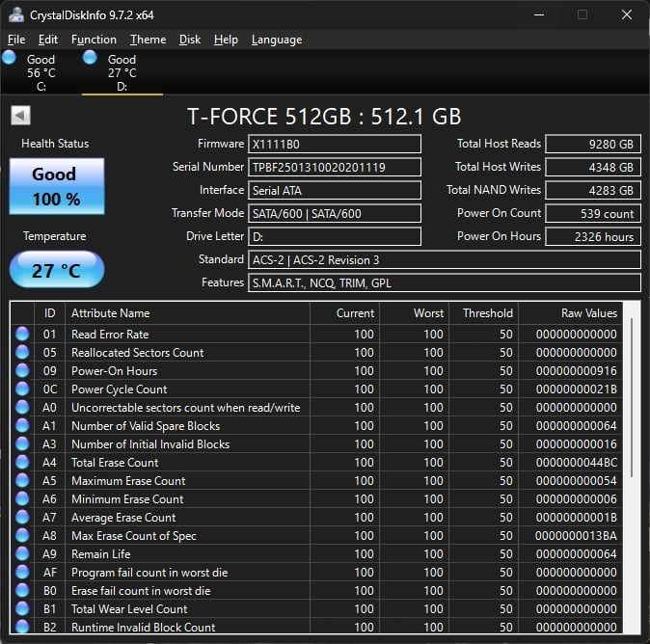650x644 pixels.
Task: Click the CrystalDiskInfo app icon in title bar
Action: pyautogui.click(x=16, y=14)
